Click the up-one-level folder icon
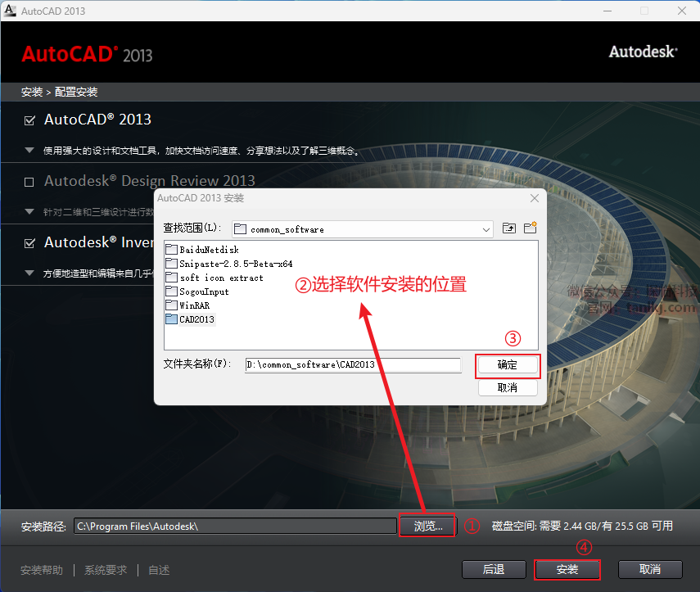The image size is (700, 592). coord(509,228)
